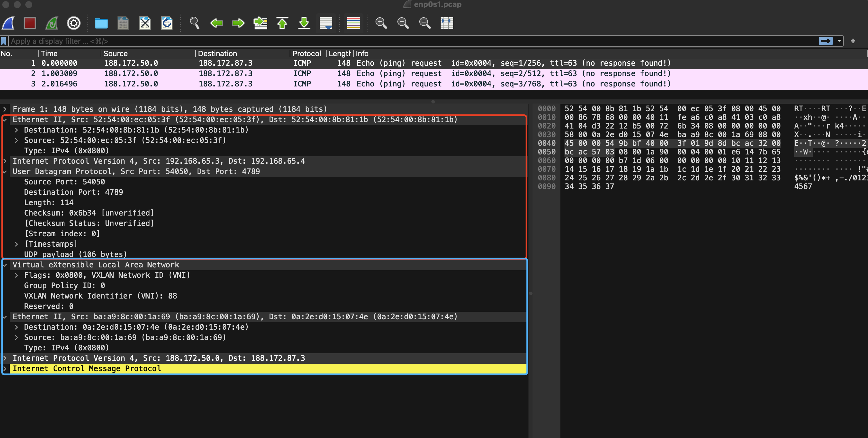Sort by the Destination column header
The image size is (868, 438).
pos(242,54)
